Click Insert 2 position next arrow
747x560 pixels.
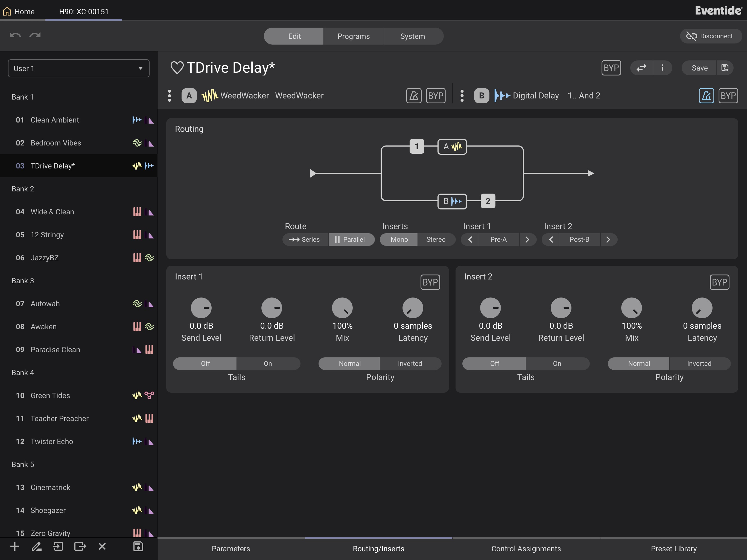click(x=608, y=240)
